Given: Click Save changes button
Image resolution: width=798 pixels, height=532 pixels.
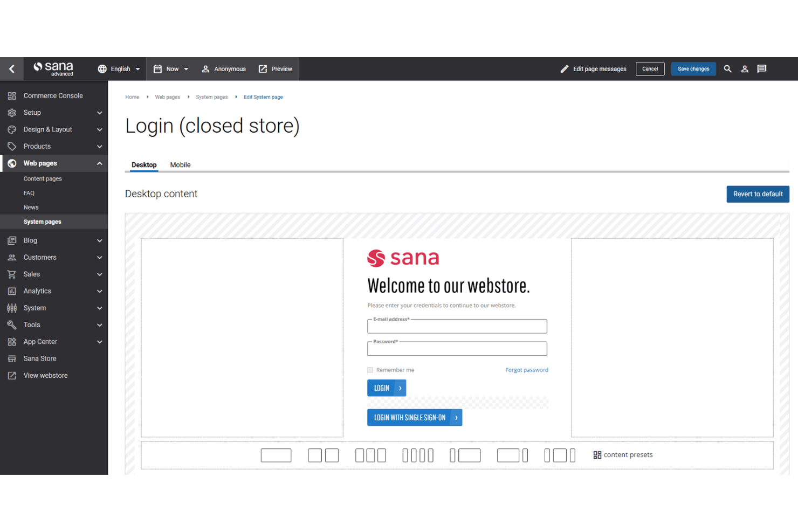Looking at the screenshot, I should pos(693,69).
